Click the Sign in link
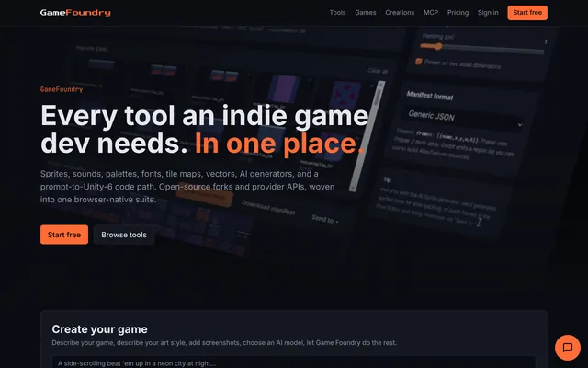 [x=488, y=12]
